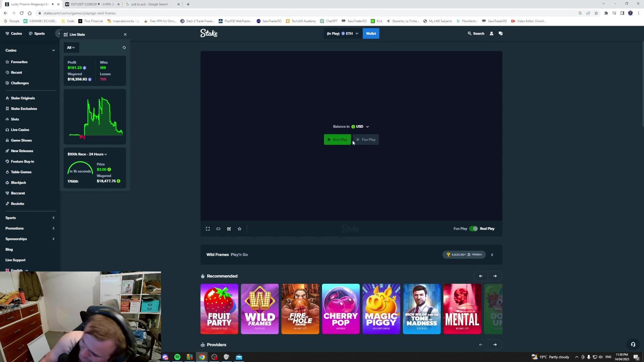644x362 pixels.
Task: Click the Spotify icon in the taskbar
Action: tap(177, 357)
